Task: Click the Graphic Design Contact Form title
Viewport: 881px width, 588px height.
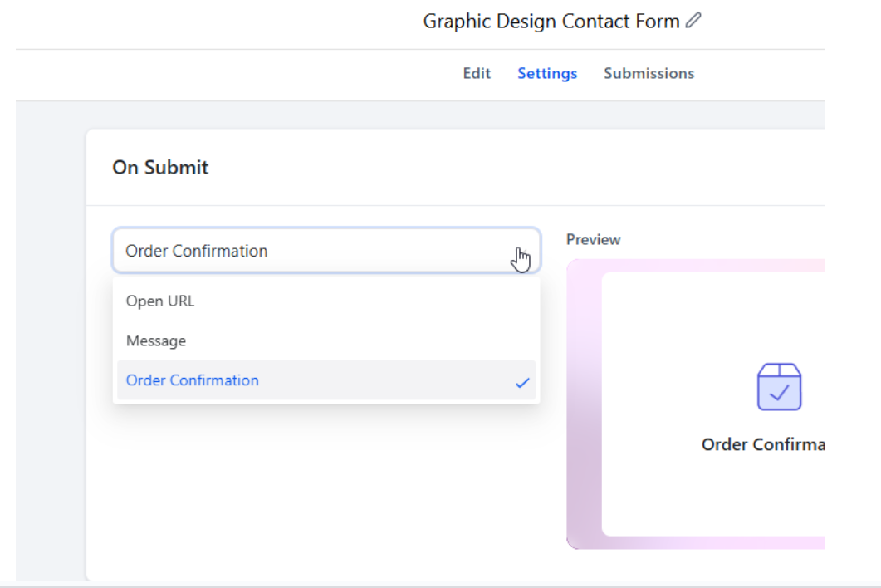Action: (x=551, y=22)
